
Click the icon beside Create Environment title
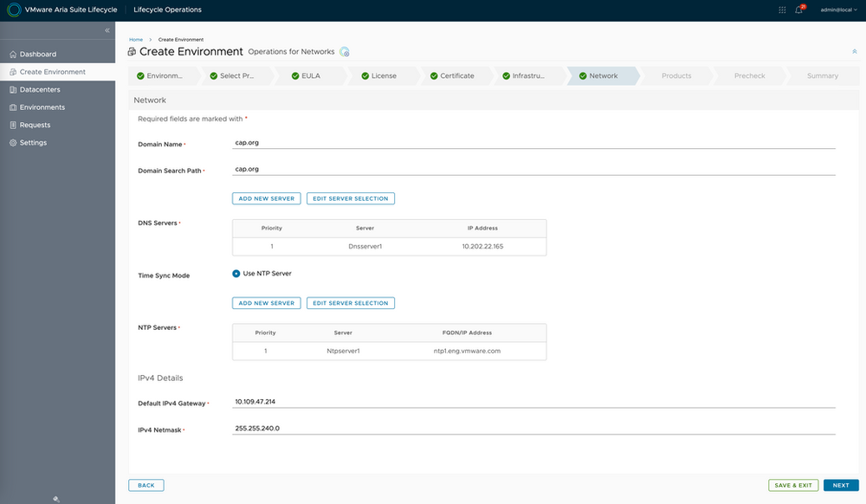(x=132, y=51)
